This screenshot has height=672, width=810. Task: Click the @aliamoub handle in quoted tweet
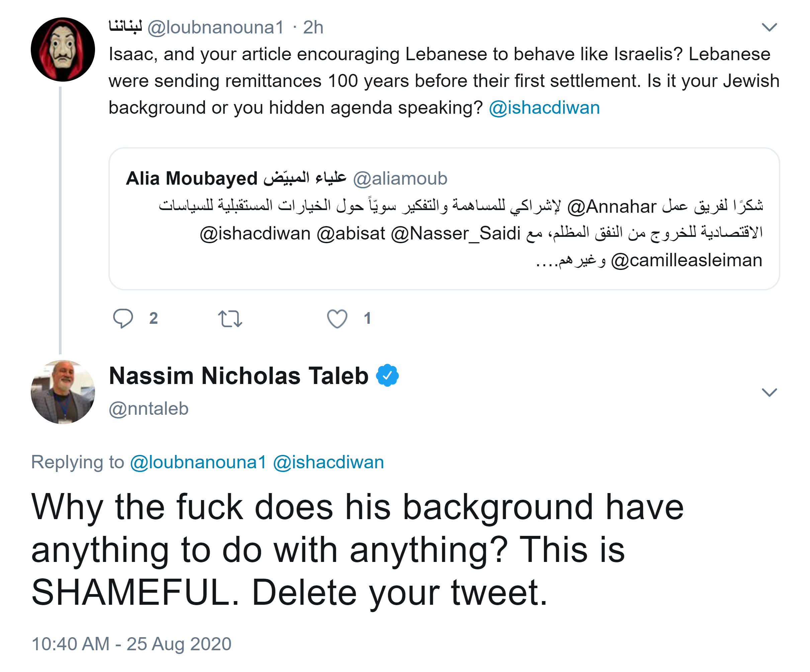click(400, 179)
